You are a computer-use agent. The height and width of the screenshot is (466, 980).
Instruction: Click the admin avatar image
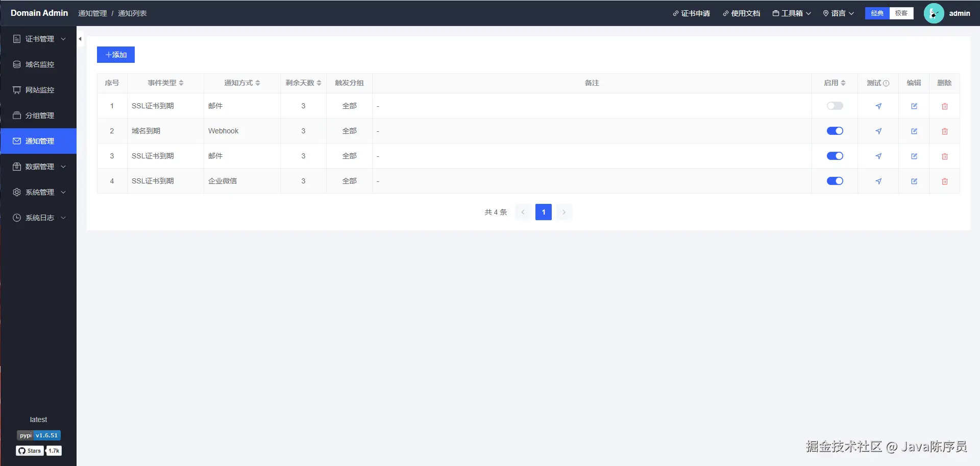934,13
